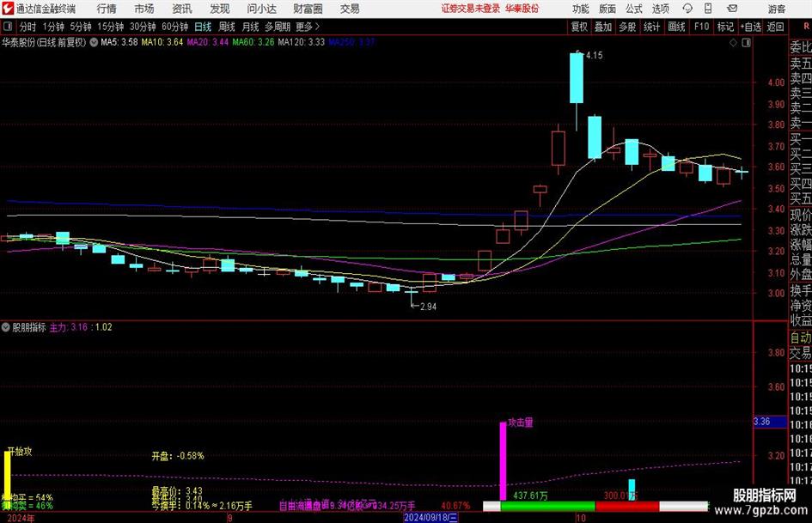Click the 437.61万 green value
Viewport: 812px width, 523px height.
pyautogui.click(x=530, y=496)
